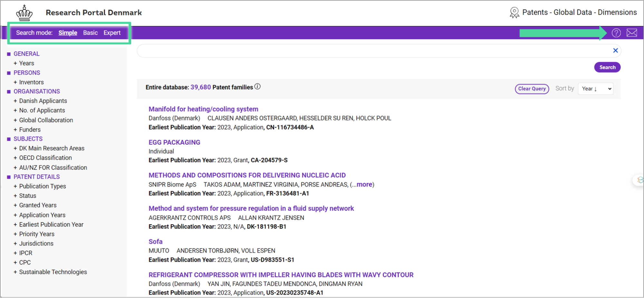Open the Sort by Year dropdown
This screenshot has width=644, height=298.
pyautogui.click(x=596, y=89)
